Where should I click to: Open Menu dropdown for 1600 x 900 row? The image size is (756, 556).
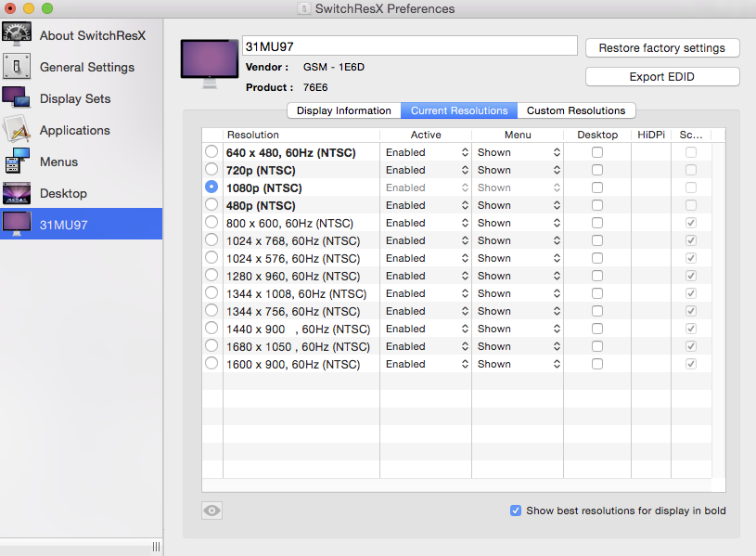(519, 364)
